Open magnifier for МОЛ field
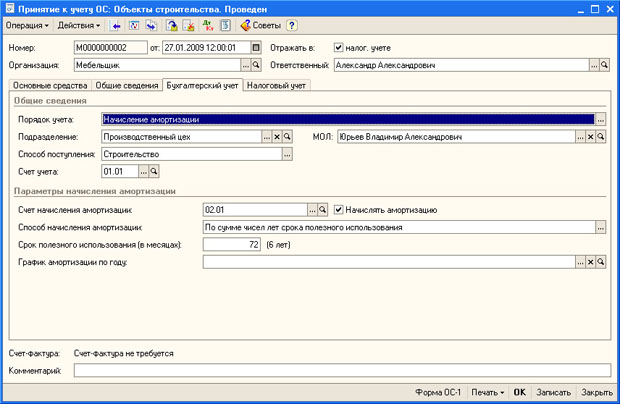Viewport: 620px width, 404px height. 601,137
